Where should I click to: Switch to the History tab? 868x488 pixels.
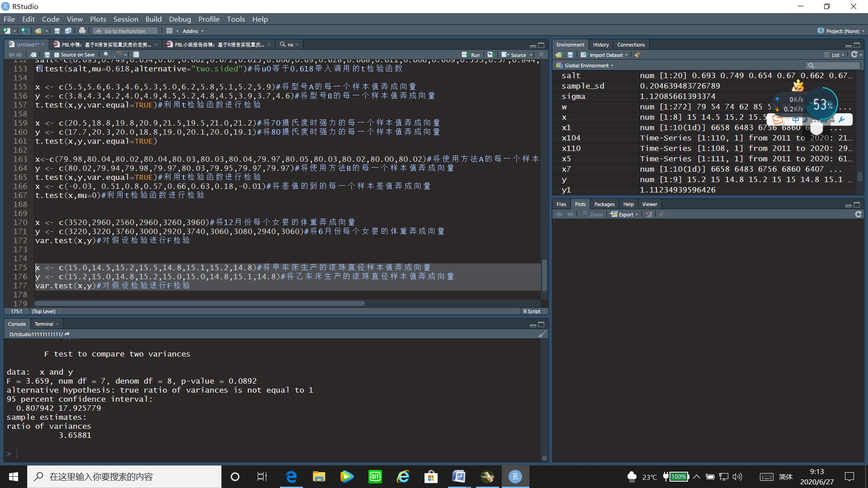click(601, 44)
